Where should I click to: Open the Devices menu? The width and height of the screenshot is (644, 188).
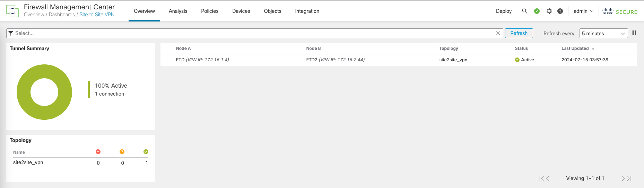pyautogui.click(x=241, y=11)
